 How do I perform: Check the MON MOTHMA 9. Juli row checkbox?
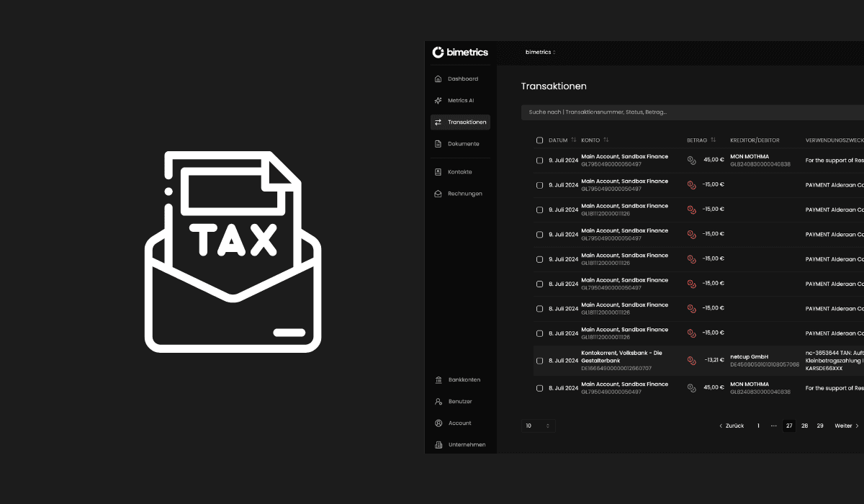pyautogui.click(x=539, y=161)
